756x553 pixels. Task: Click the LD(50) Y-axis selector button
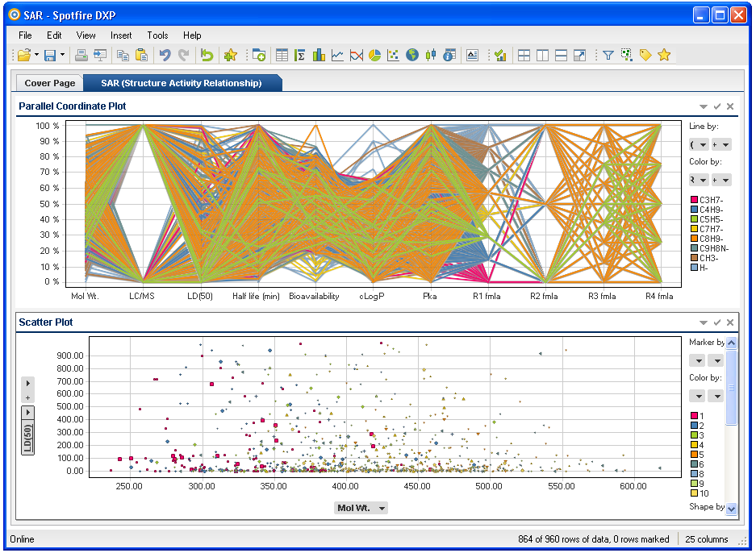(27, 437)
